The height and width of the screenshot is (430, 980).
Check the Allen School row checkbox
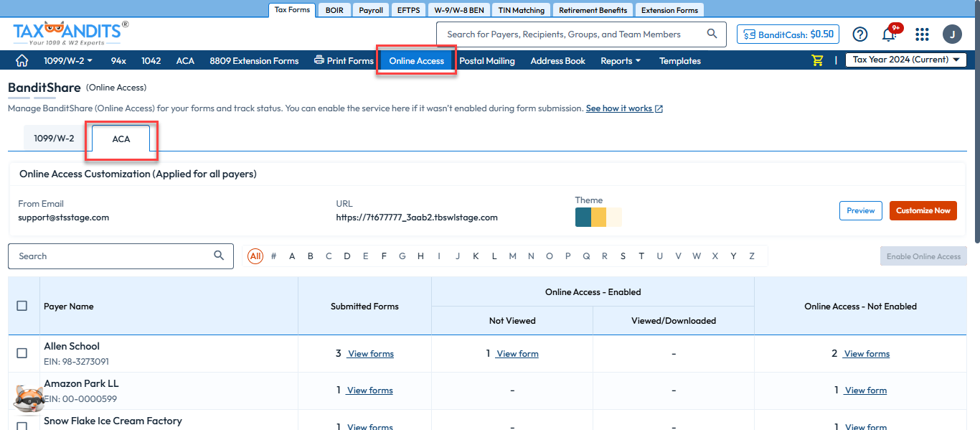22,353
